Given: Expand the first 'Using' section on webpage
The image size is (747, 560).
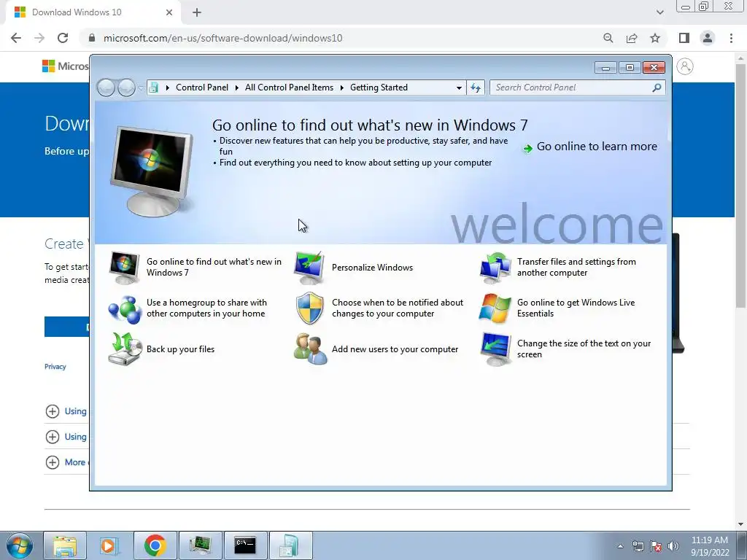Looking at the screenshot, I should (x=53, y=411).
